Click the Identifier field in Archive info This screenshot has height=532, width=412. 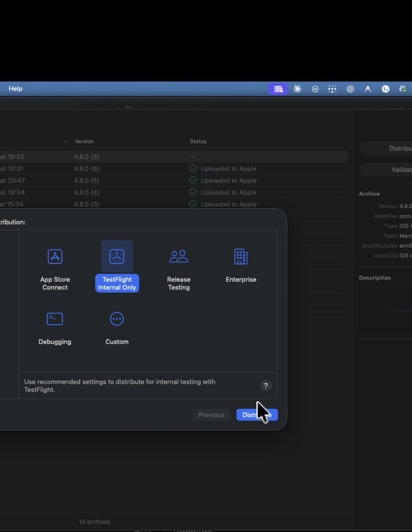[x=393, y=216]
